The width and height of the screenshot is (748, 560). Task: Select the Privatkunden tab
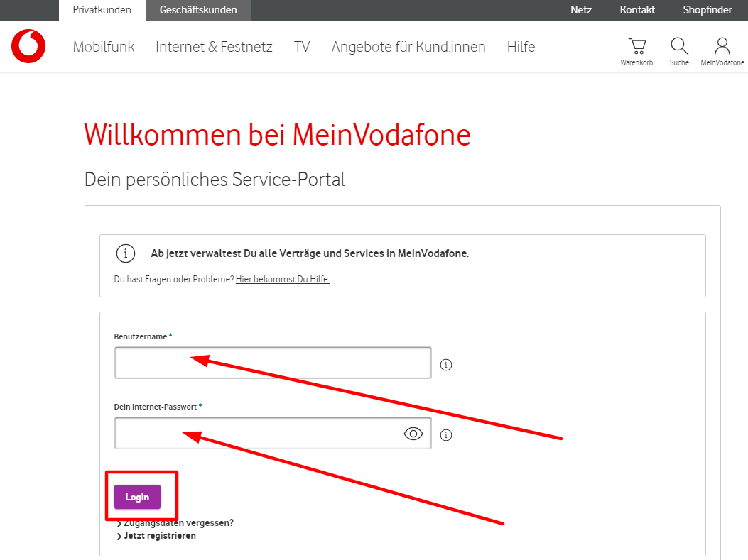(x=102, y=10)
